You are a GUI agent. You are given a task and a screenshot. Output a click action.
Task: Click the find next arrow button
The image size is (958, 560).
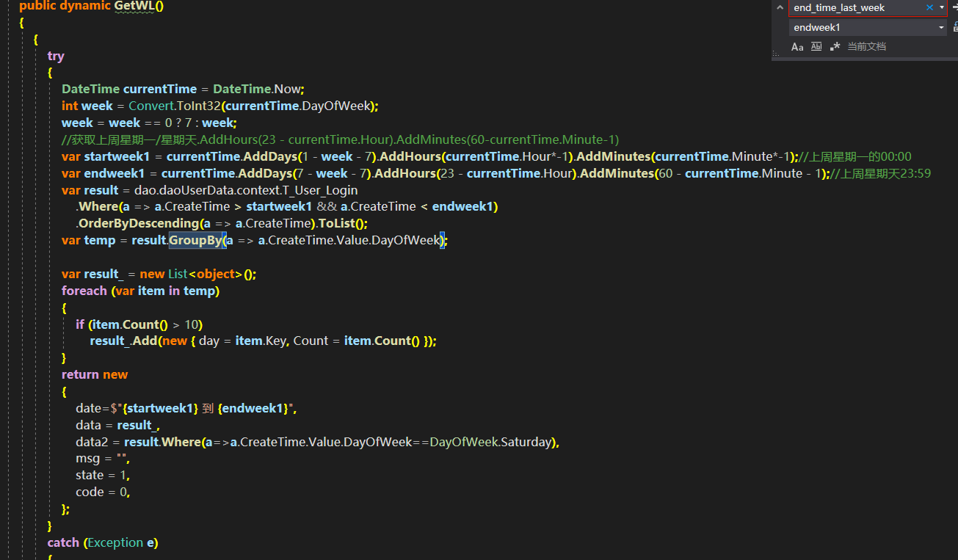click(954, 7)
